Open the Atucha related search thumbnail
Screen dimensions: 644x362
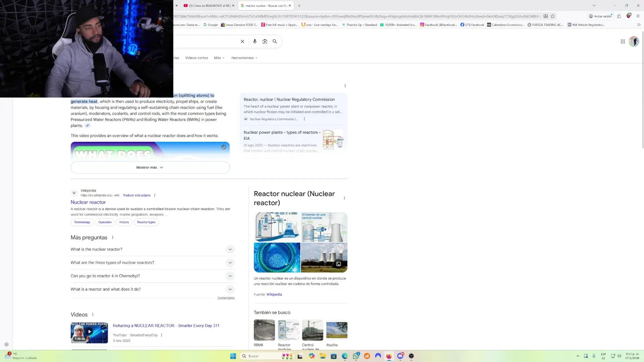click(x=337, y=330)
